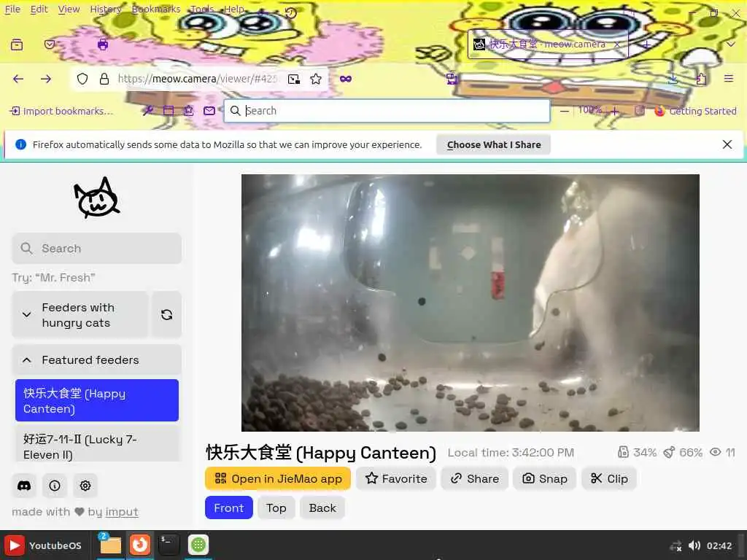Expand Feeders with hungry cats section
Viewport: 747px width, 560px height.
pyautogui.click(x=80, y=315)
